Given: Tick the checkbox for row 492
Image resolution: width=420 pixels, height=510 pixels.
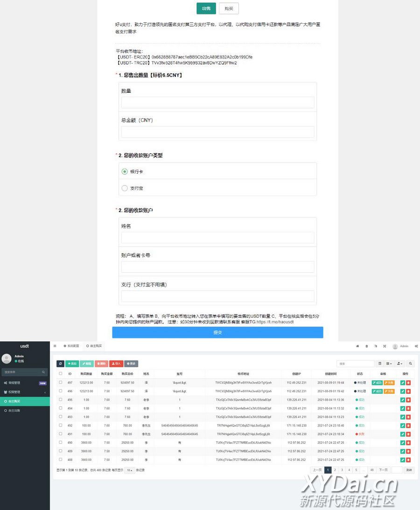Looking at the screenshot, I should point(60,425).
